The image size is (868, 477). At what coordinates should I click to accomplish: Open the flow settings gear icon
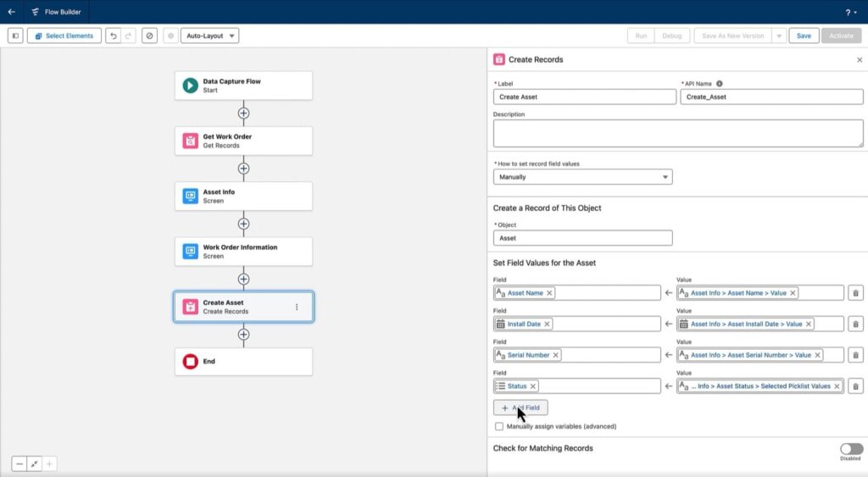click(x=170, y=36)
